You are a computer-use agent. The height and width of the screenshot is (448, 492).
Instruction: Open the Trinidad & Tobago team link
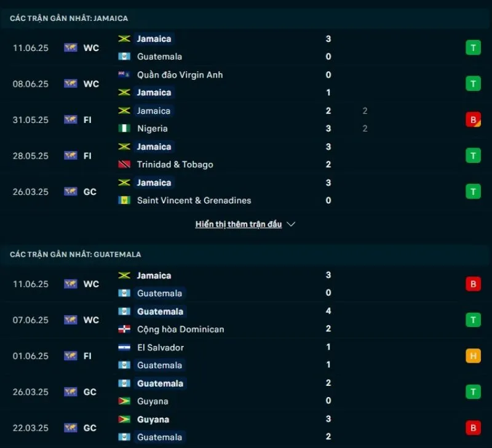(x=175, y=165)
